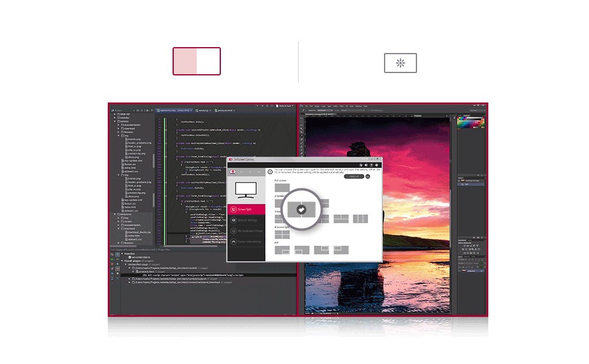Open OnScreen Control settings gear icon
The image size is (589, 364).
376,165
